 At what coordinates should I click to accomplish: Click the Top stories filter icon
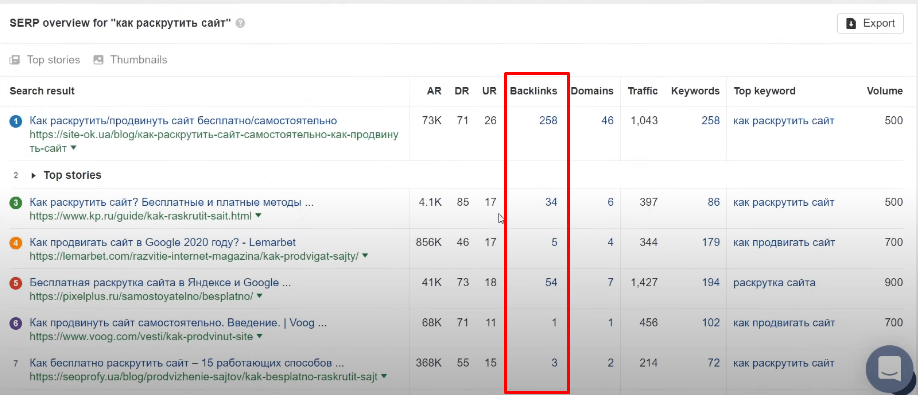15,60
